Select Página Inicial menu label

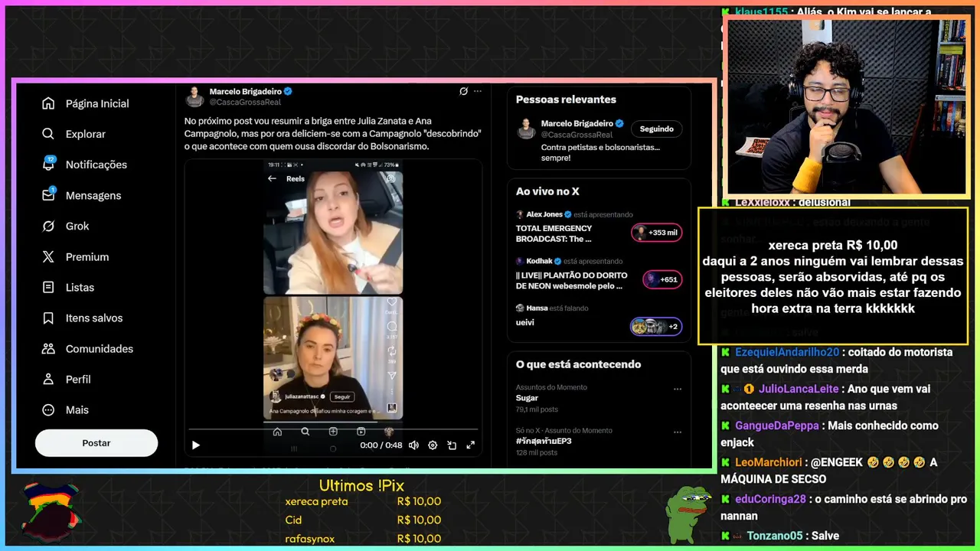97,103
